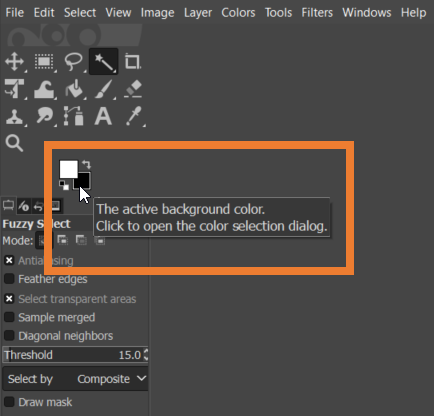Open the Images tab in the dock
This screenshot has height=416, width=434.
coord(55,206)
